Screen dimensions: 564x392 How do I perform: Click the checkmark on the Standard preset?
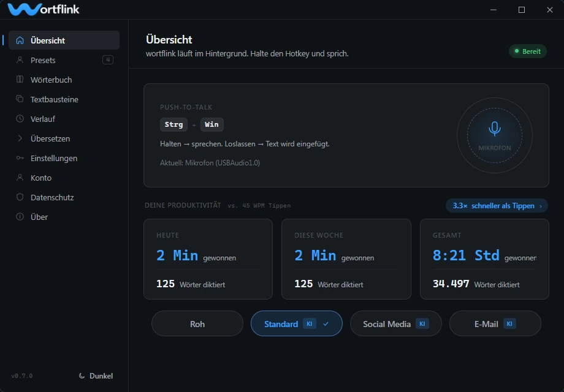[326, 324]
